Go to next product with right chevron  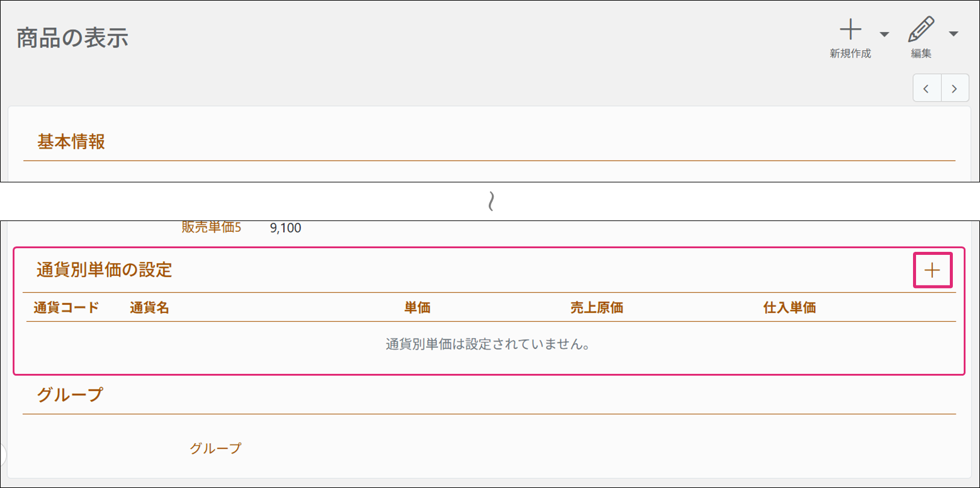click(954, 89)
